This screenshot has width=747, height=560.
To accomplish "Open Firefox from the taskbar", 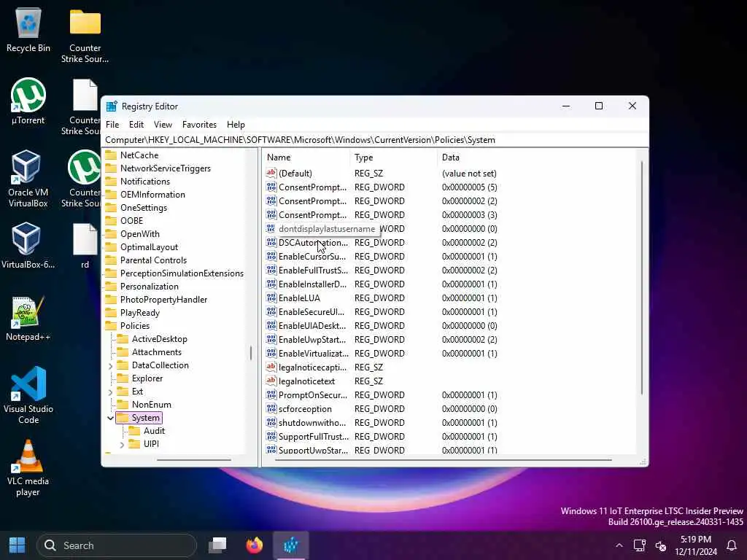I will [255, 545].
